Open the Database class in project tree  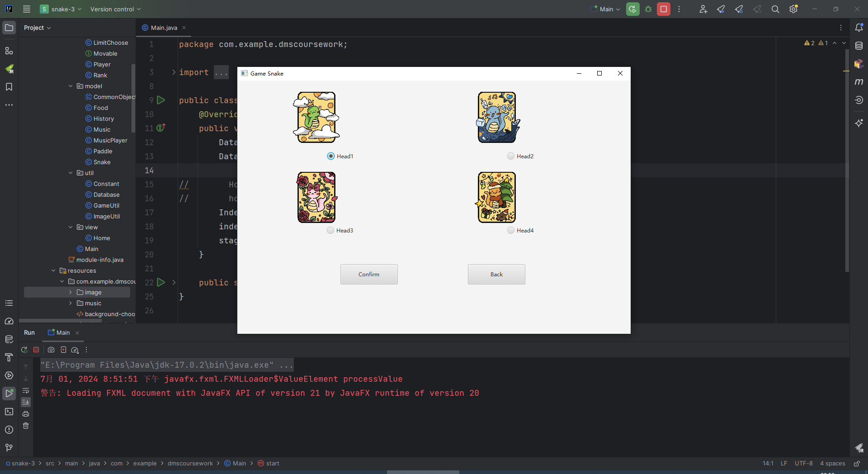pyautogui.click(x=103, y=194)
